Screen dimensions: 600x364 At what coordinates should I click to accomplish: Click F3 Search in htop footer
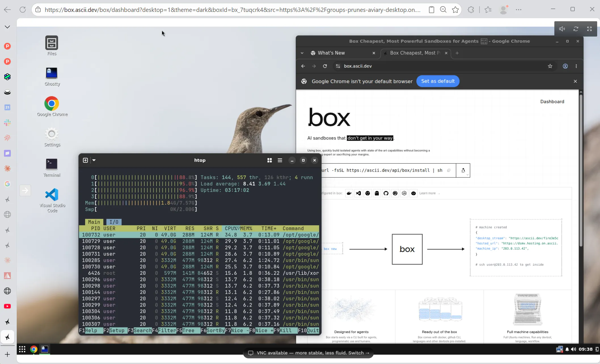[x=140, y=331]
